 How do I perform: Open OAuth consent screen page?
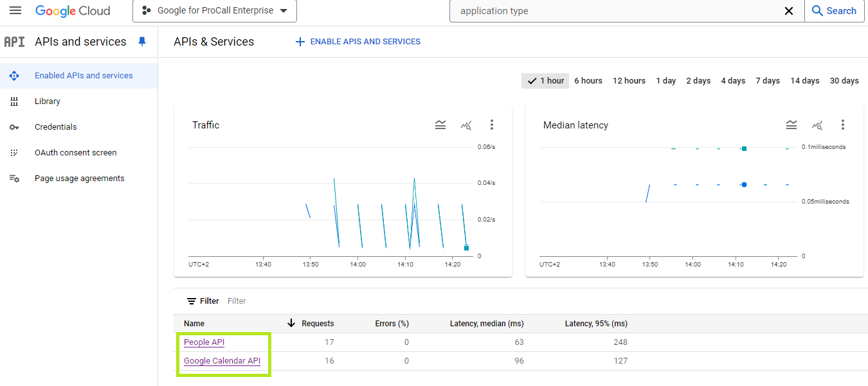pos(75,153)
